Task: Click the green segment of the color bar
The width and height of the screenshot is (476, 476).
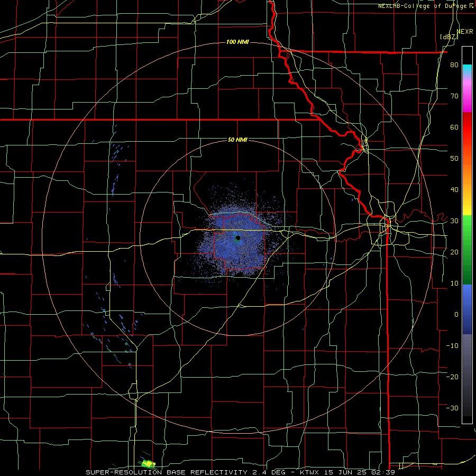Action: pyautogui.click(x=467, y=250)
